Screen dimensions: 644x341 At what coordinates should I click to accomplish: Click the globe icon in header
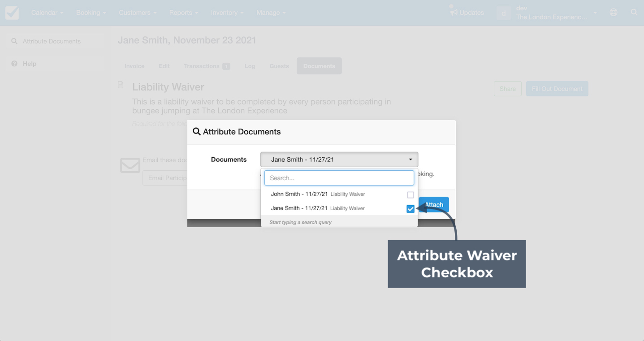[614, 13]
